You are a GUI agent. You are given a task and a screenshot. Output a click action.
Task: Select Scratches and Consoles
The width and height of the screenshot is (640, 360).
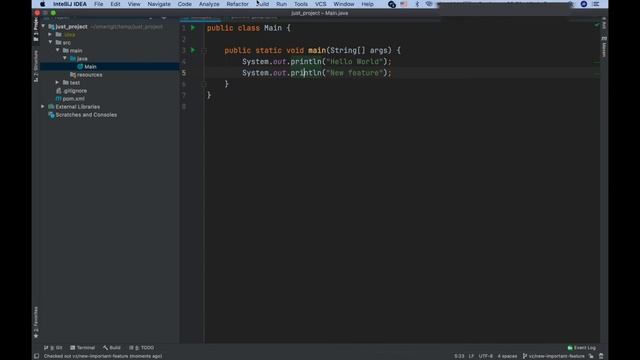[x=86, y=115]
